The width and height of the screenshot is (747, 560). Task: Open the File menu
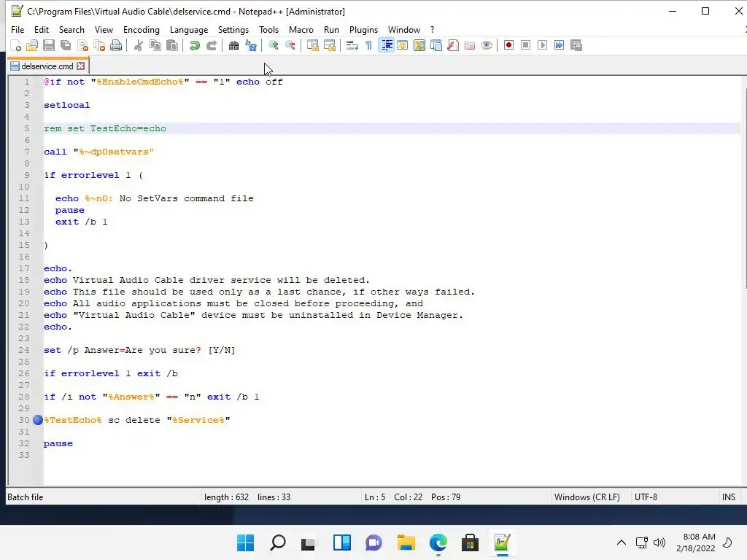coord(18,29)
